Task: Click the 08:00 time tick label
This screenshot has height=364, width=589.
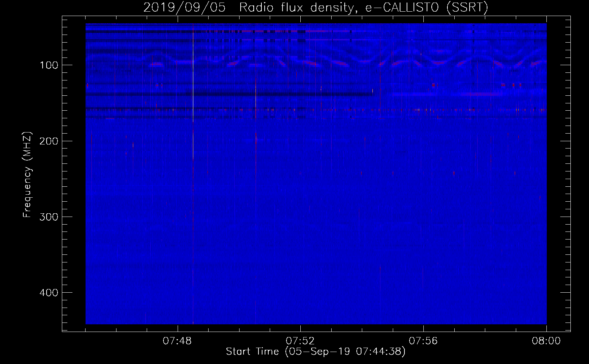Action: (546, 341)
